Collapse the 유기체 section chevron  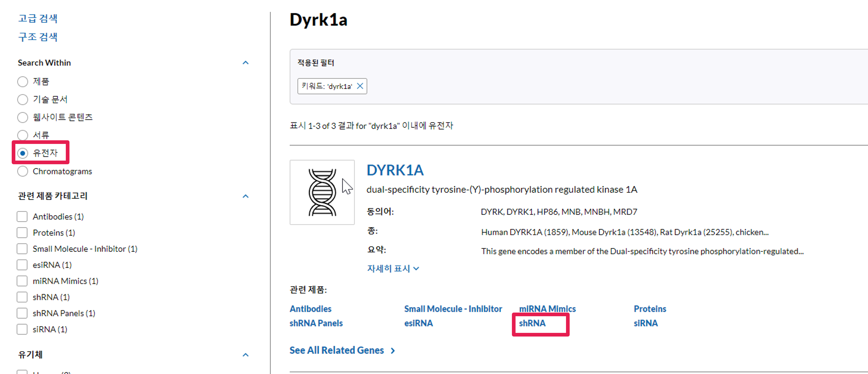tap(245, 355)
